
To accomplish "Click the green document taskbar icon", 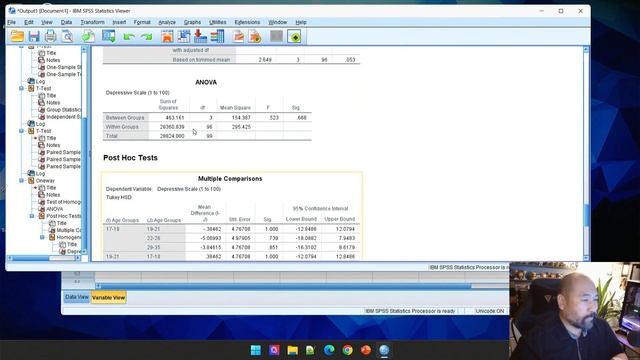I will point(311,350).
